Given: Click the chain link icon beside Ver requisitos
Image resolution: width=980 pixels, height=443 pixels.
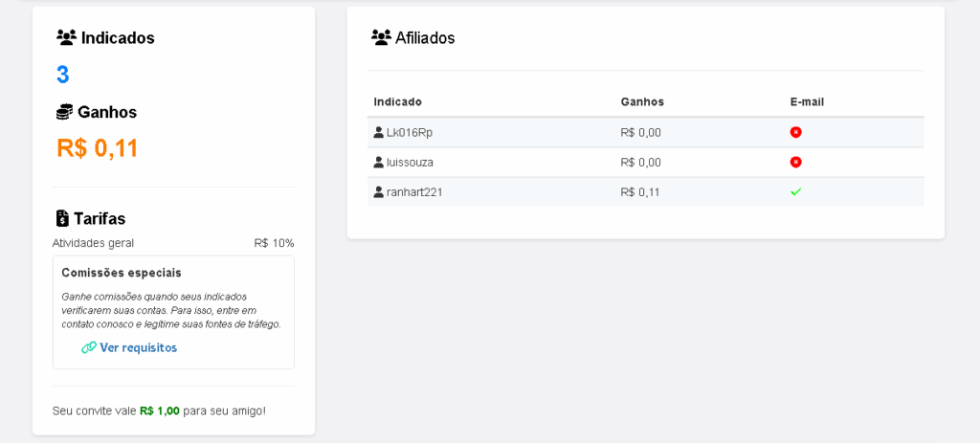Looking at the screenshot, I should [x=89, y=347].
